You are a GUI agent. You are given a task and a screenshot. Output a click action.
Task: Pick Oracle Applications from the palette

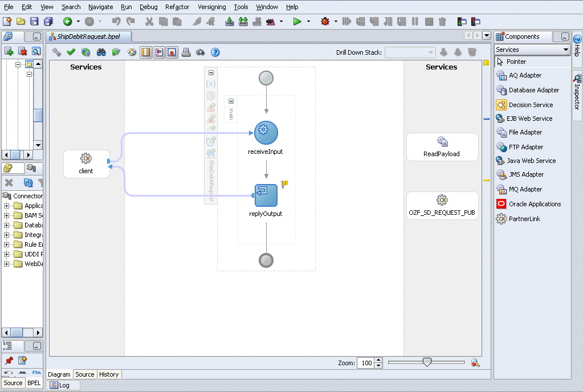tap(535, 204)
